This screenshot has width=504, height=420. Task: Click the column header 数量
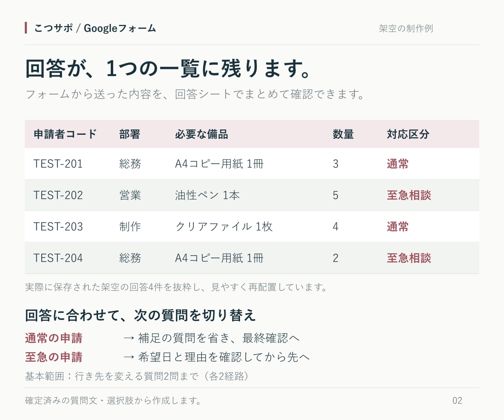click(343, 134)
